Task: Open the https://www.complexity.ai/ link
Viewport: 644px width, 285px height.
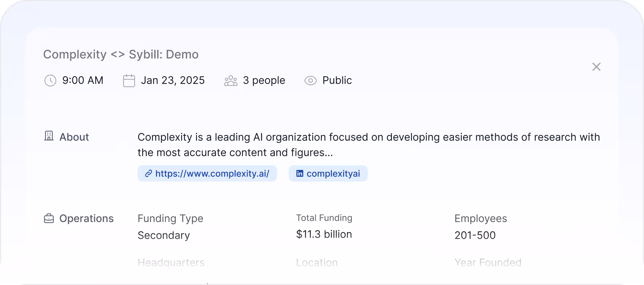Action: pos(207,173)
